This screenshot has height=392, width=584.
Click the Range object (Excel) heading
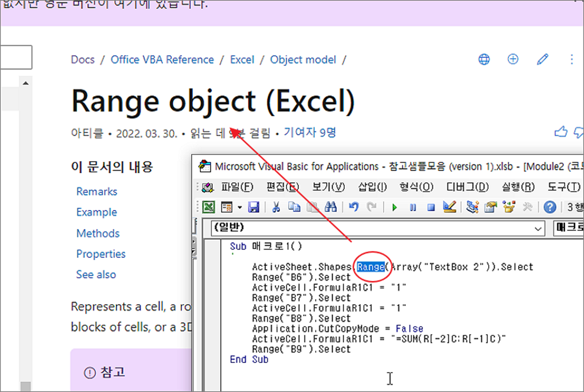213,101
